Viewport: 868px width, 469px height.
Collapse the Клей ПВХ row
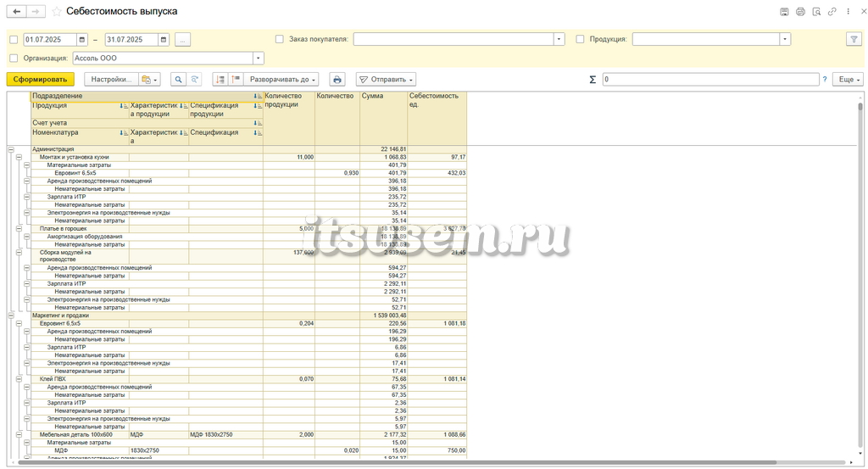[x=19, y=379]
